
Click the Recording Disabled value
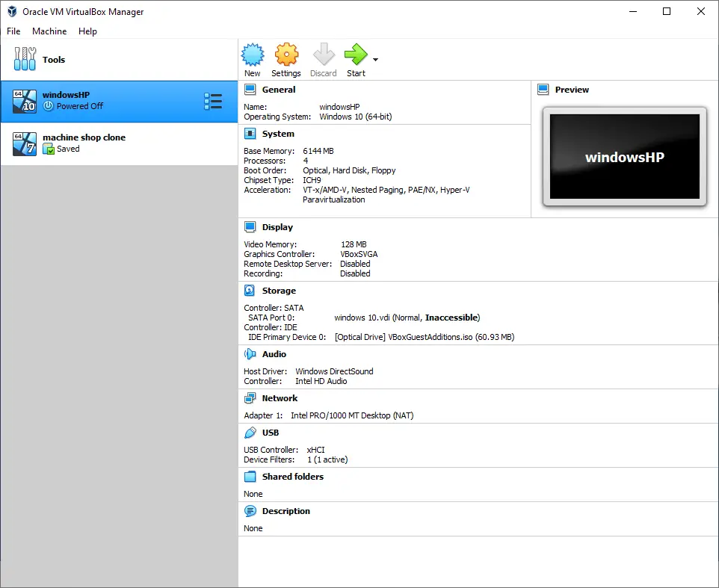coord(355,273)
